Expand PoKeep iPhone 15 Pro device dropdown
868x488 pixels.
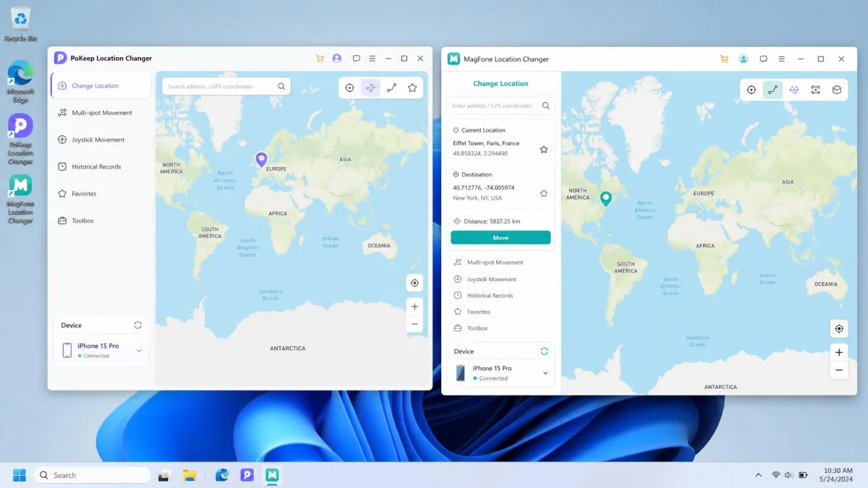pyautogui.click(x=139, y=351)
